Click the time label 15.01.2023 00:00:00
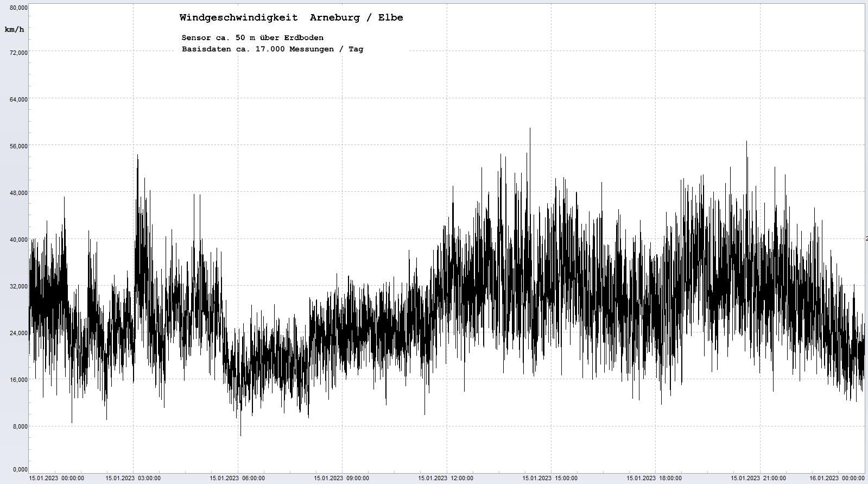The height and width of the screenshot is (484, 868). pos(56,479)
